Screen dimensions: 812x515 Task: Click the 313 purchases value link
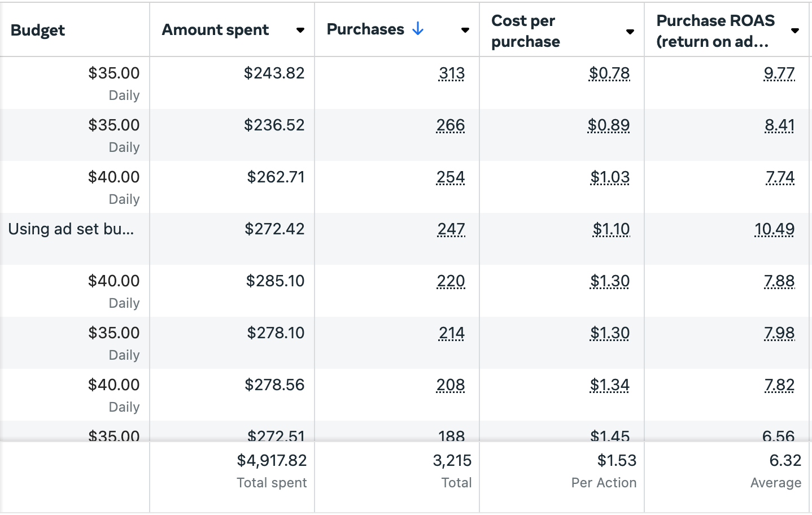point(452,73)
